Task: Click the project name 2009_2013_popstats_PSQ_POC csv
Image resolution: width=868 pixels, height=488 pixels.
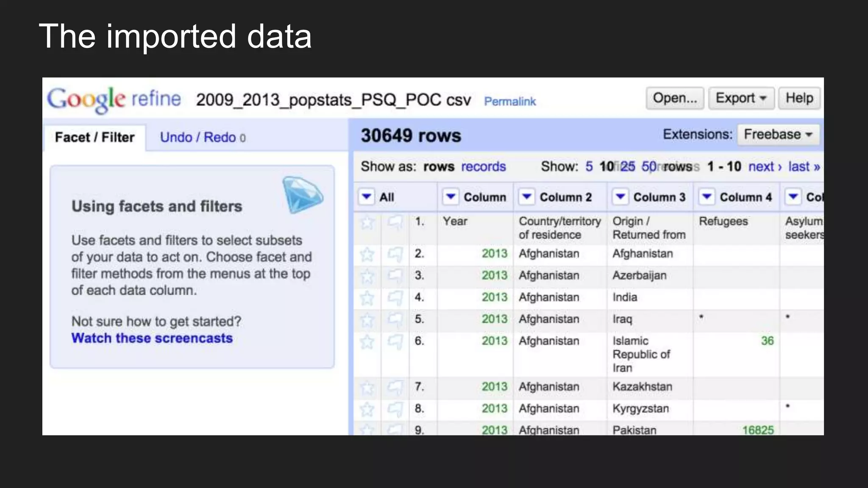Action: pyautogui.click(x=334, y=100)
